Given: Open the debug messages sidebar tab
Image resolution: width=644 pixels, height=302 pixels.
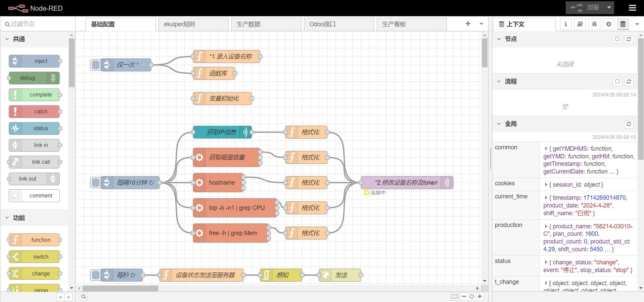Looking at the screenshot, I should click(x=594, y=24).
